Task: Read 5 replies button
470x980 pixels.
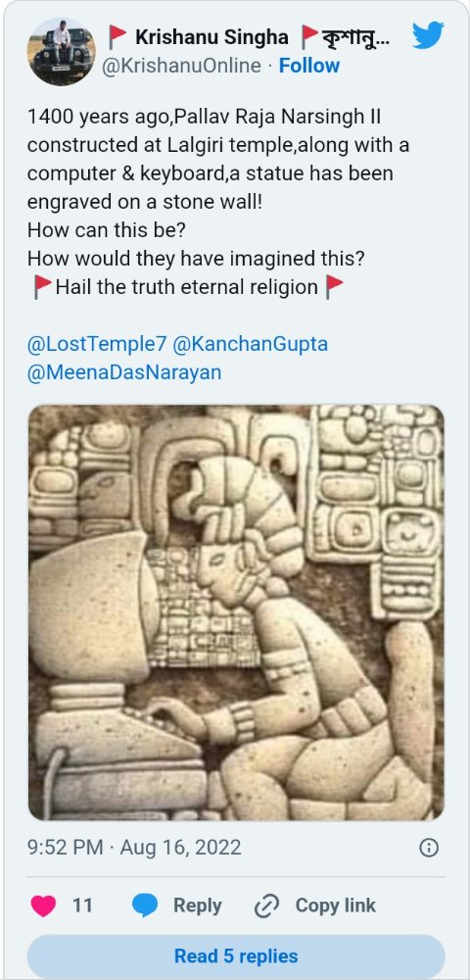Action: coord(236,955)
